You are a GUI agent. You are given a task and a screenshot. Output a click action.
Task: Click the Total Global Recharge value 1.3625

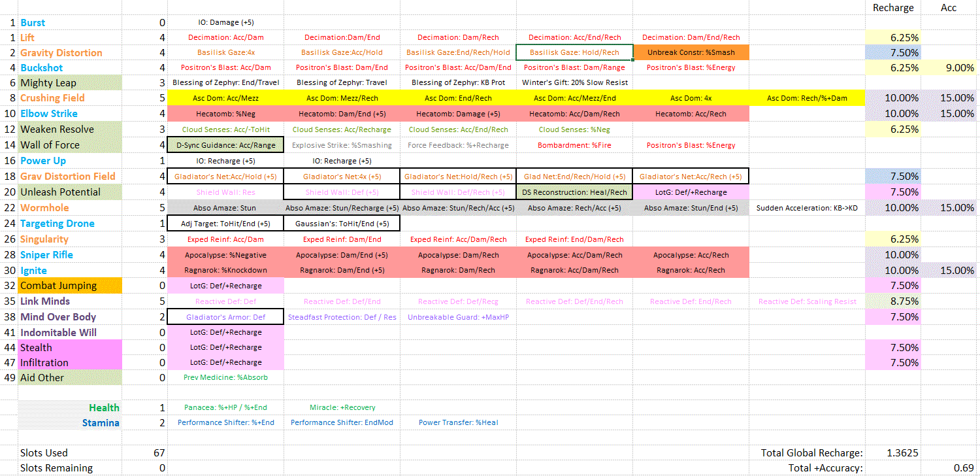pos(892,452)
